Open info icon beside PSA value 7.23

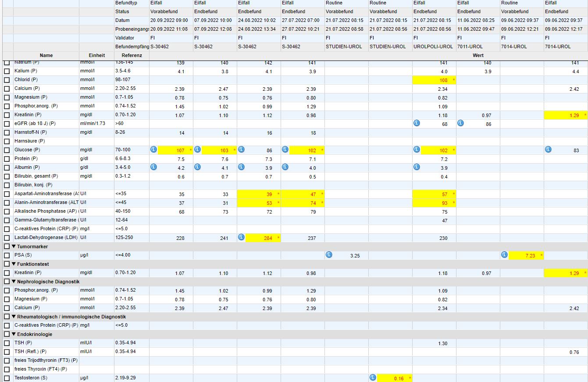pos(504,255)
